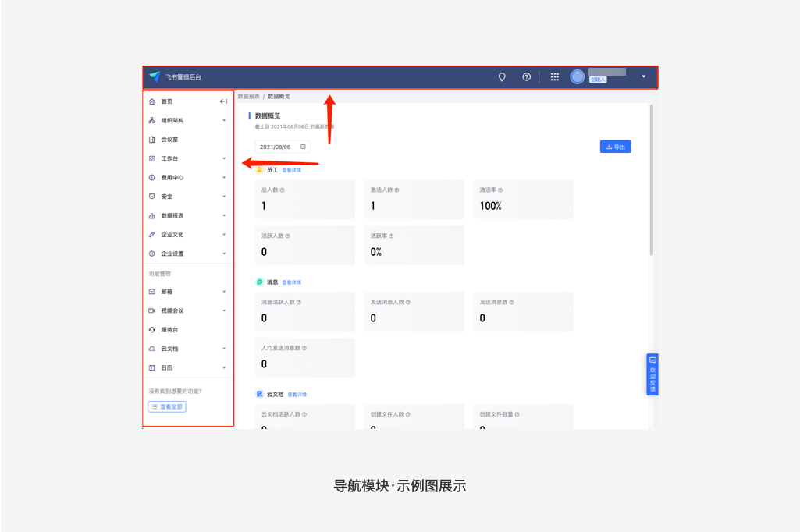Screen dimensions: 800x532
Task: Click the info icon beside 激活人数
Action: [x=397, y=190]
